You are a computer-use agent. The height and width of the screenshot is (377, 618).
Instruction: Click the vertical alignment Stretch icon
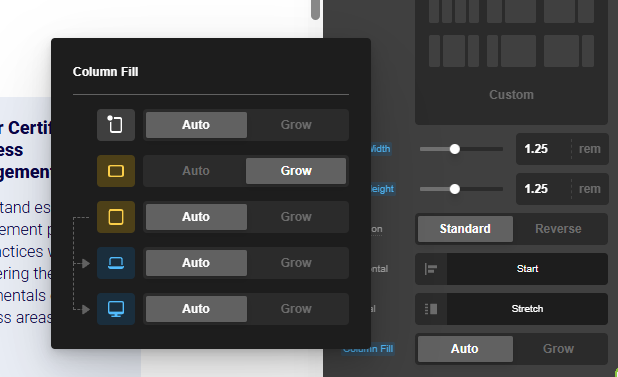click(x=431, y=309)
